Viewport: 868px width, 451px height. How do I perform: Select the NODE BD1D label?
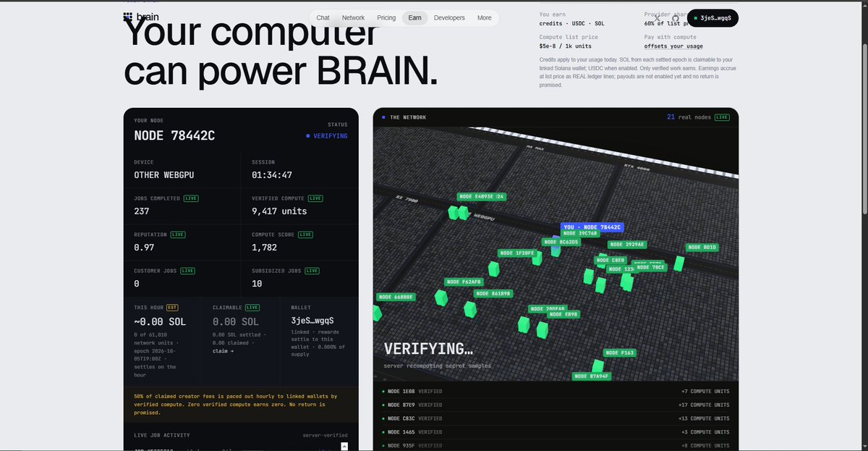pos(703,248)
